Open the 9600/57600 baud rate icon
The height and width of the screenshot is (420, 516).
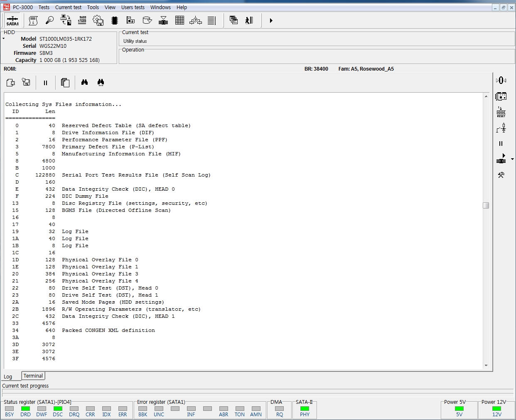(82, 20)
